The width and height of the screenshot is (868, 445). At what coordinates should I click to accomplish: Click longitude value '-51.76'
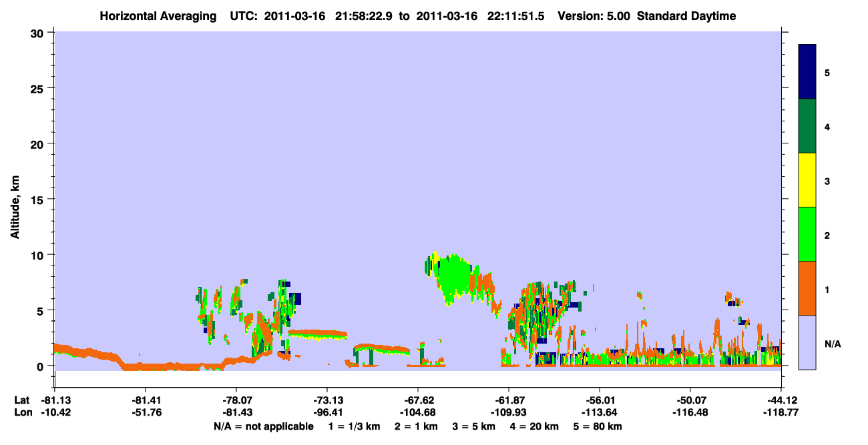click(145, 413)
